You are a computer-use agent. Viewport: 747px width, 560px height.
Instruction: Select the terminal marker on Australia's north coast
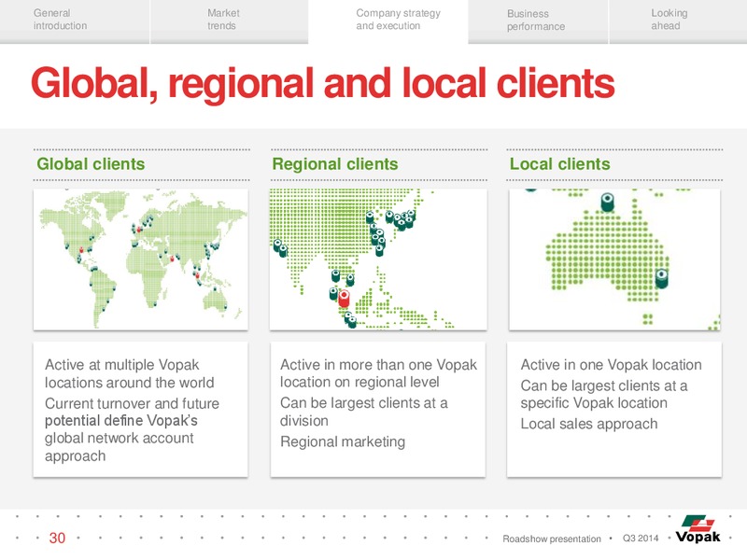click(607, 202)
